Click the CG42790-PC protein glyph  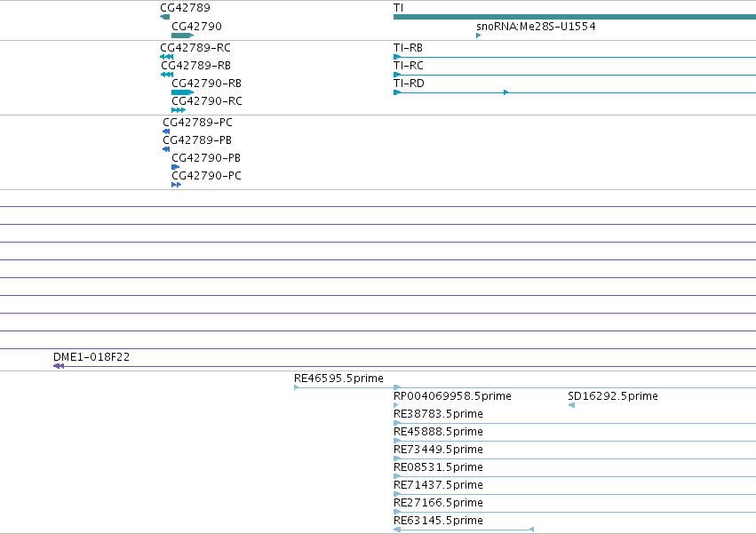[x=177, y=185]
